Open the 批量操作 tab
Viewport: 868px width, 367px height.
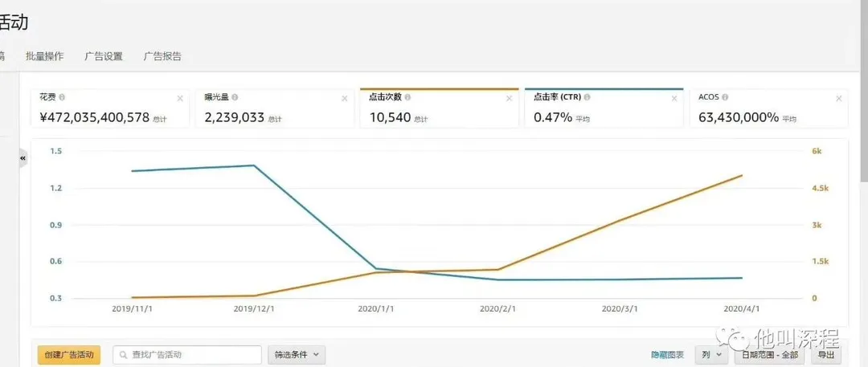[44, 56]
